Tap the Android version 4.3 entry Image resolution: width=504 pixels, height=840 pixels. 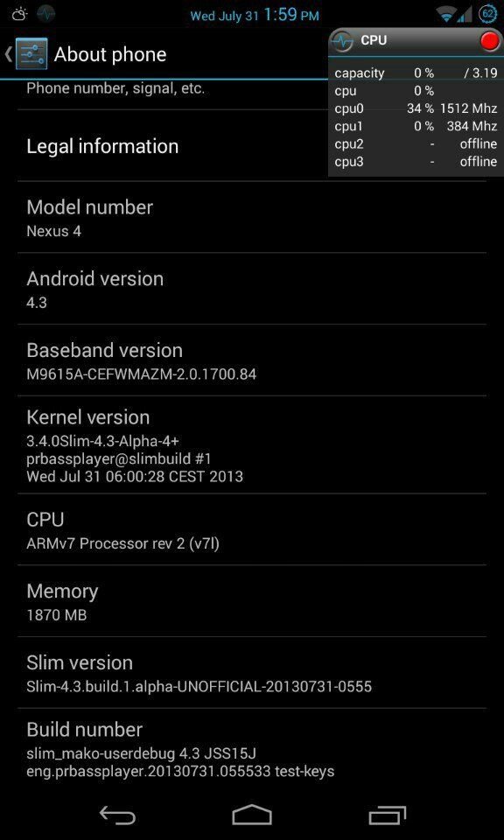pos(252,289)
